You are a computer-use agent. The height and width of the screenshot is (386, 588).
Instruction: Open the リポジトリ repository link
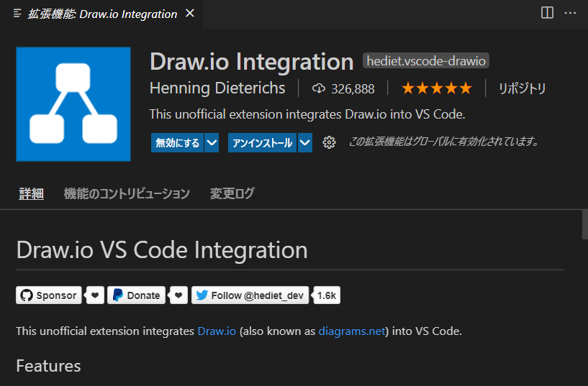pyautogui.click(x=522, y=88)
